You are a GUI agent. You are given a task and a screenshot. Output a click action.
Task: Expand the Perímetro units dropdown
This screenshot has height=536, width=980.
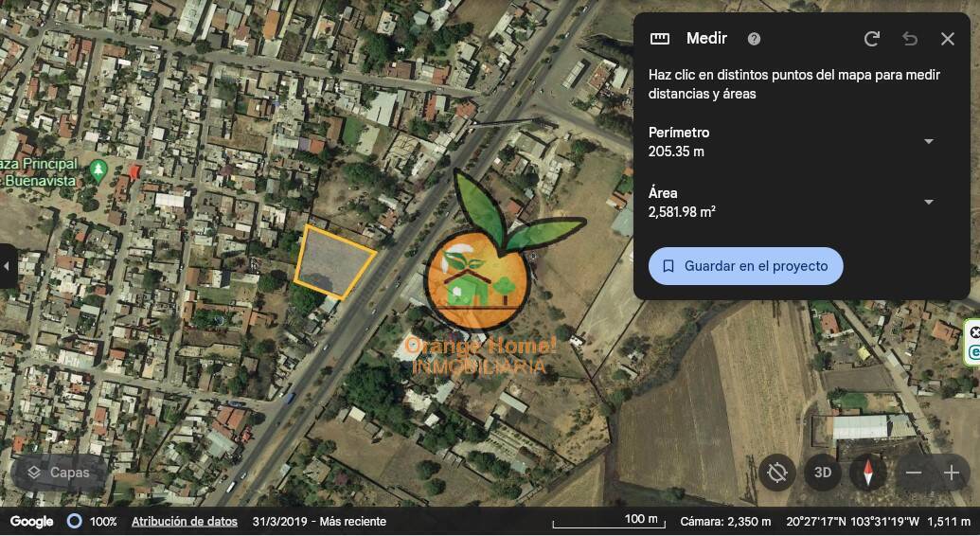929,141
